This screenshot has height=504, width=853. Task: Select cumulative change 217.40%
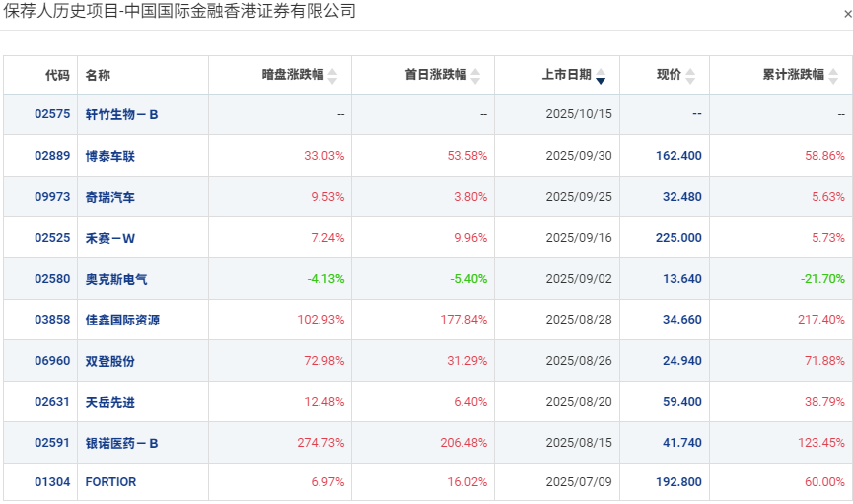tap(821, 320)
